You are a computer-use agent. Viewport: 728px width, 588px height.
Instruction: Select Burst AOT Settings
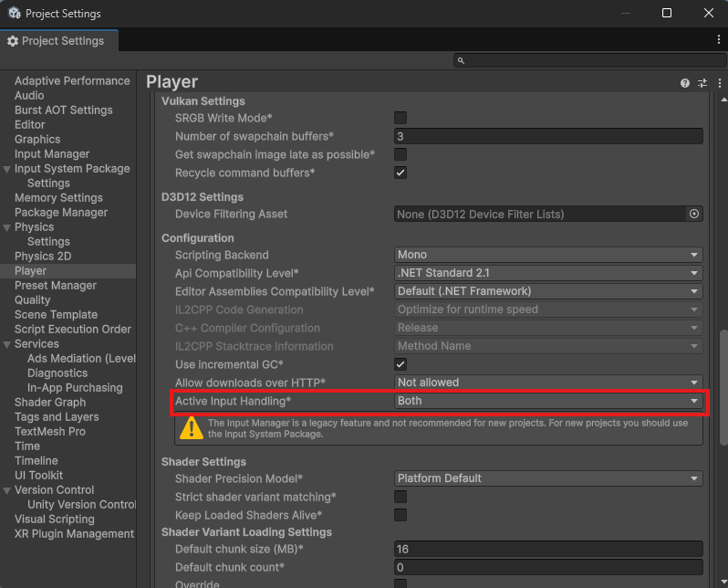tap(64, 110)
